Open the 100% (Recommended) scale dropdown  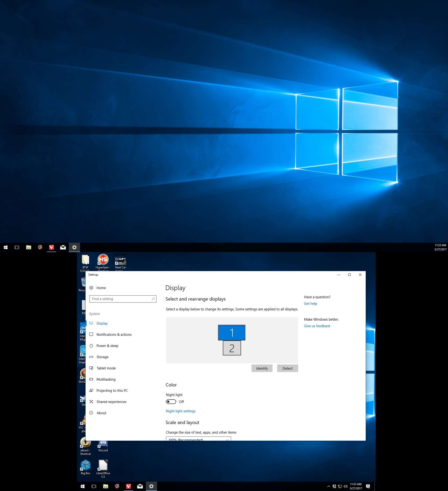(x=198, y=438)
